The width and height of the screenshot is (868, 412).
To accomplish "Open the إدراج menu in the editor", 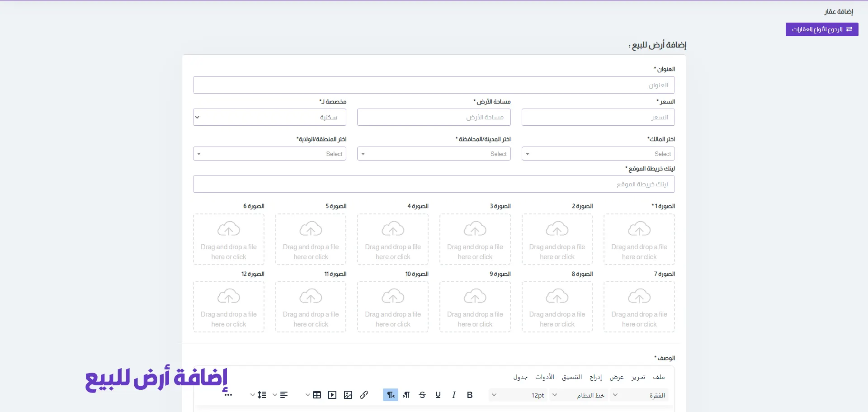I will pos(595,377).
